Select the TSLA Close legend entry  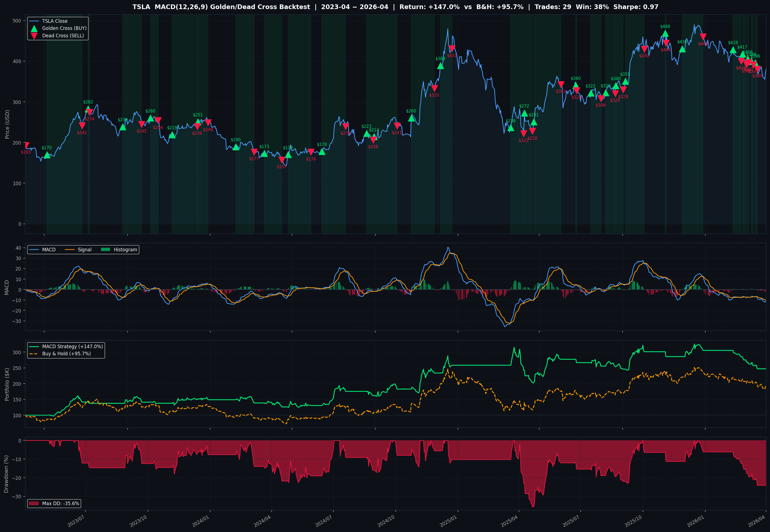coord(48,21)
